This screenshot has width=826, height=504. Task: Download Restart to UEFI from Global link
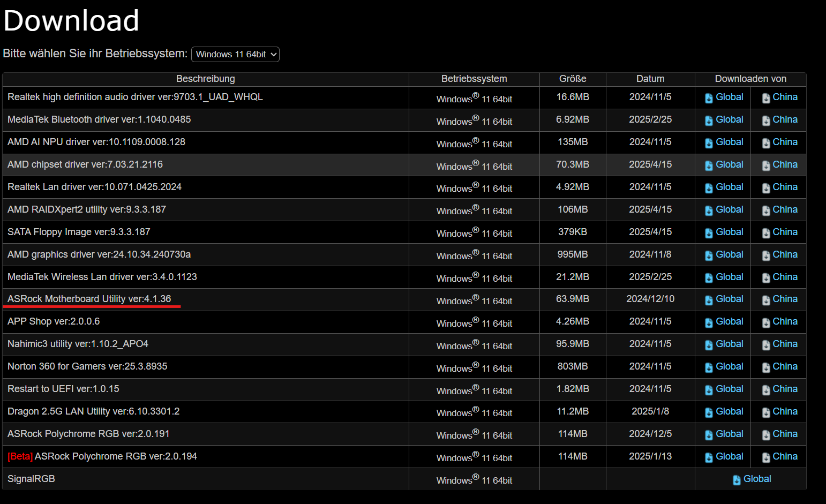click(x=729, y=389)
